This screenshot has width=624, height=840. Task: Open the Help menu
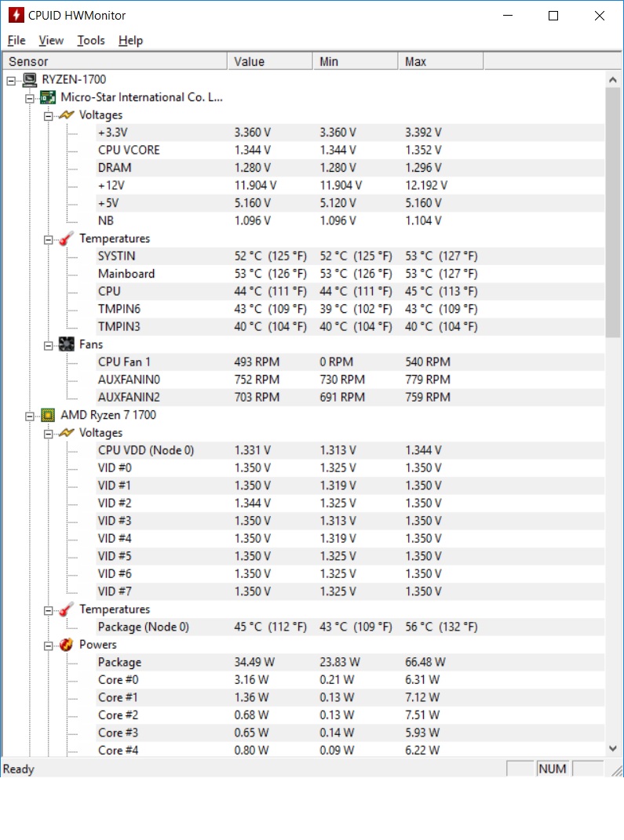click(131, 41)
